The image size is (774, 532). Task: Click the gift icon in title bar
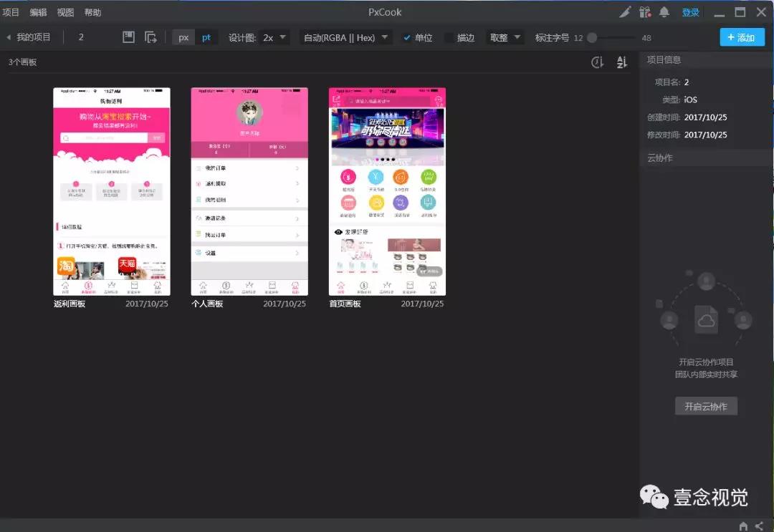(x=645, y=12)
